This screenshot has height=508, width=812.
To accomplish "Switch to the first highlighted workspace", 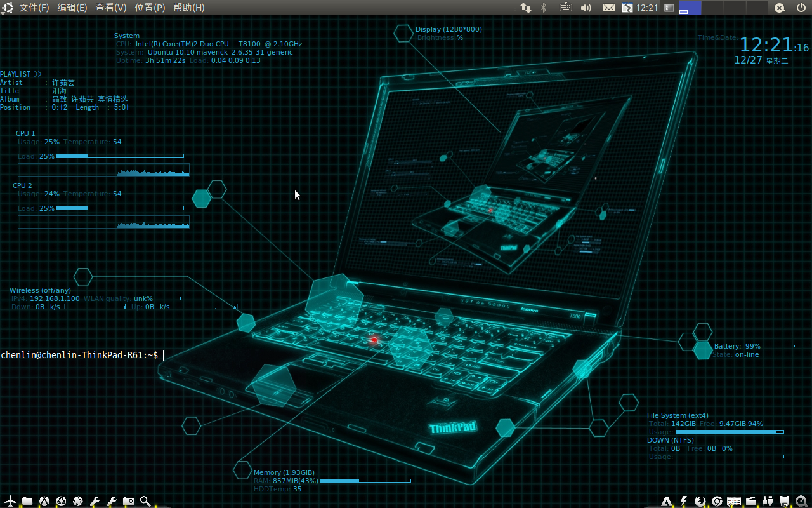I will click(690, 8).
